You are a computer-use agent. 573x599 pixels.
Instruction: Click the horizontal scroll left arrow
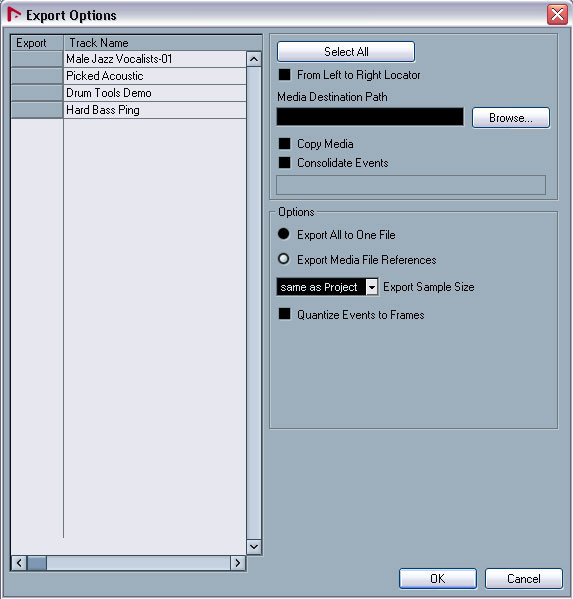coord(19,563)
